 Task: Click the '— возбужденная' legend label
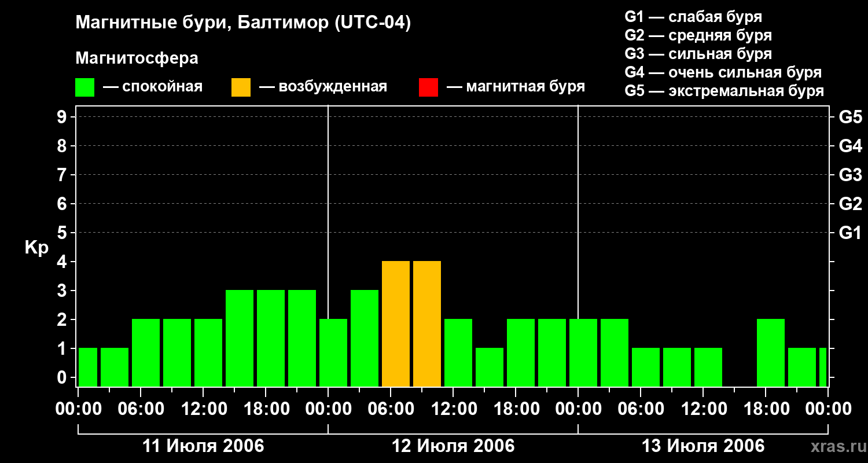323,87
